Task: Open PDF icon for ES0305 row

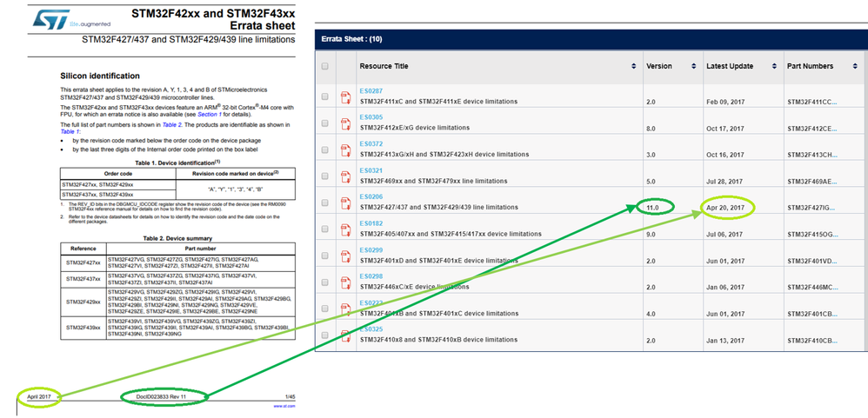Action: [346, 123]
